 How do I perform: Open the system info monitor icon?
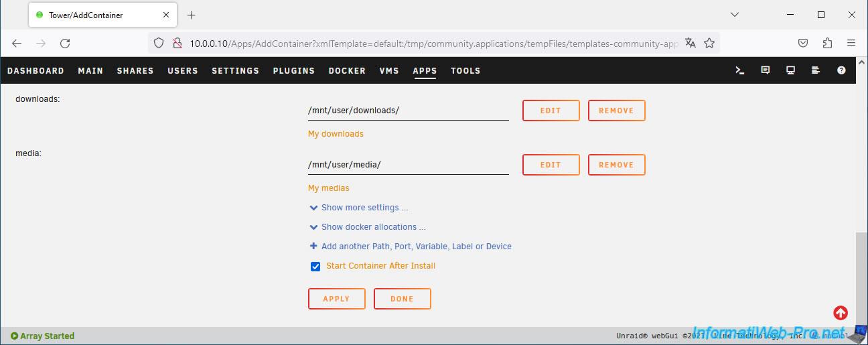click(790, 70)
